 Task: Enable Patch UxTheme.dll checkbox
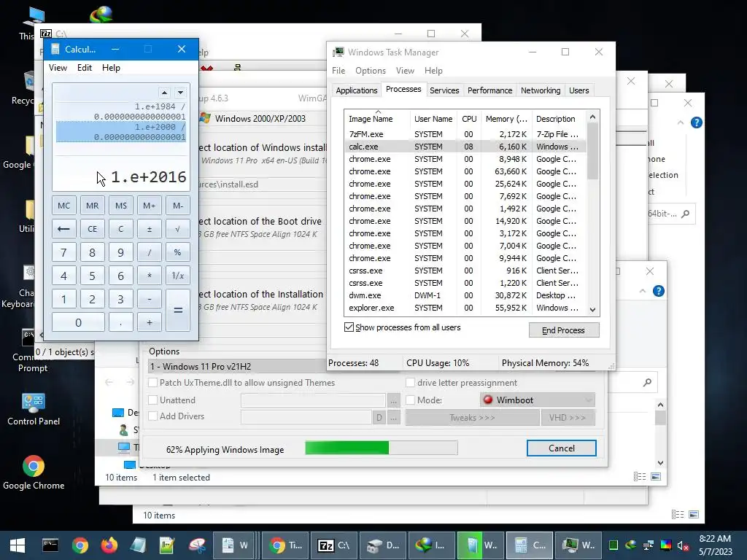tap(153, 382)
